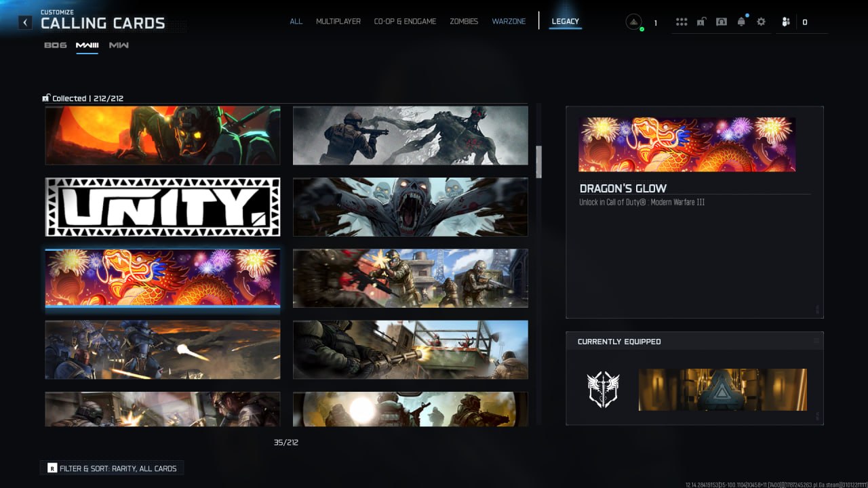Select the screaming zombie calling card
868x488 pixels.
[x=410, y=207]
